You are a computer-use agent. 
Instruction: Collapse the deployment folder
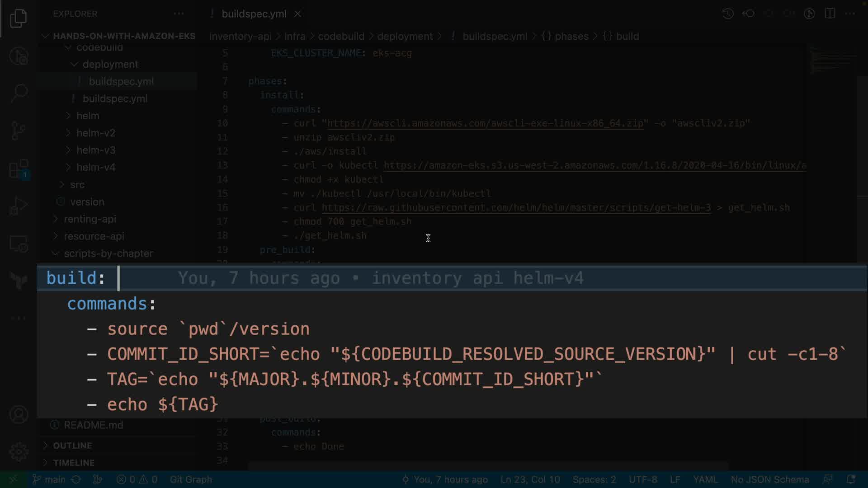coord(110,64)
